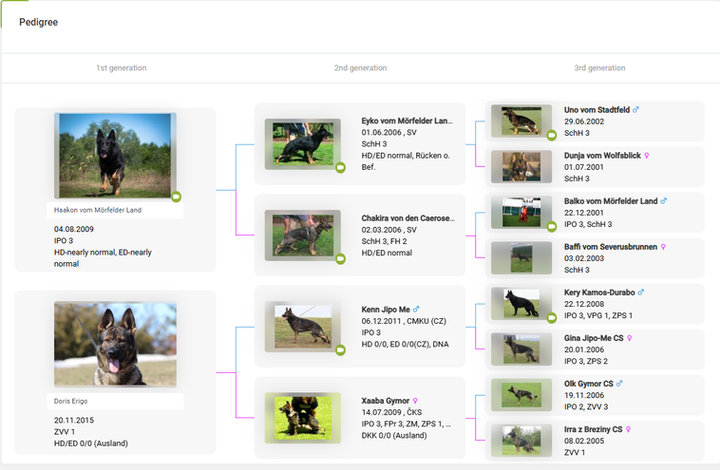Select text 'HD 0/0, ED 0/0(CZ), DNA'
The width and height of the screenshot is (720, 470).
pos(405,344)
